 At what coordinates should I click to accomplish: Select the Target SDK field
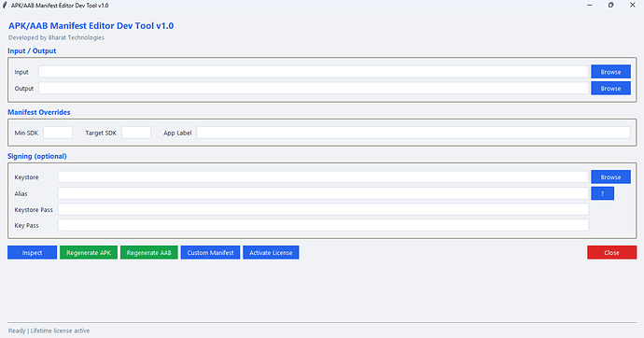point(136,133)
